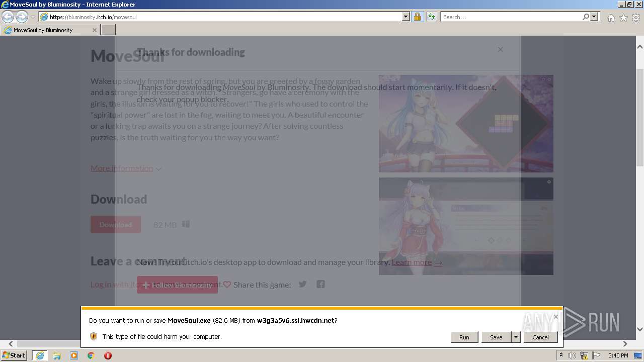Click the MoveSoul page title heading
The width and height of the screenshot is (644, 362).
point(128,56)
